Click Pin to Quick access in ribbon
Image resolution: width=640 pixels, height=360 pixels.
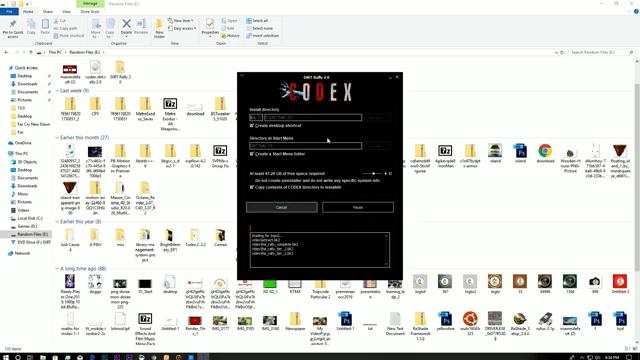[13, 28]
